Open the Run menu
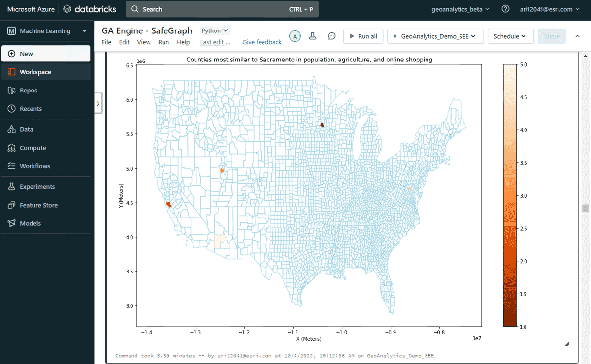591x364 pixels. tap(164, 42)
